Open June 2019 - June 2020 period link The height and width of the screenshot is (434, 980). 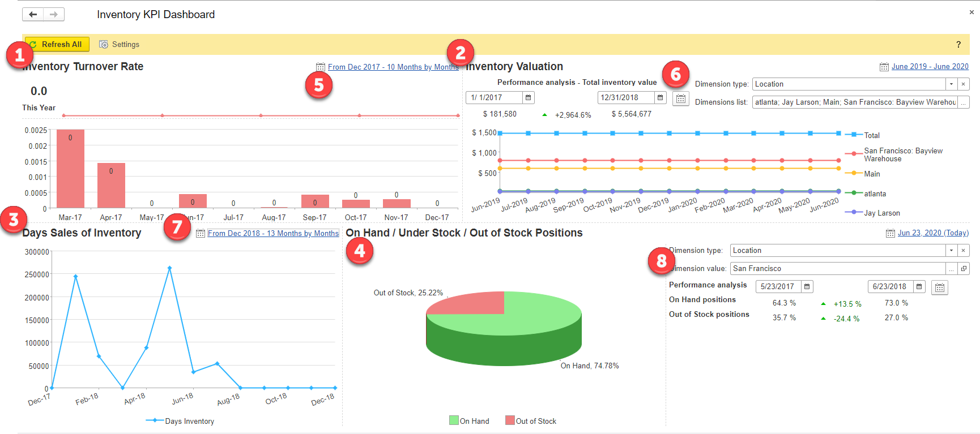tap(930, 66)
